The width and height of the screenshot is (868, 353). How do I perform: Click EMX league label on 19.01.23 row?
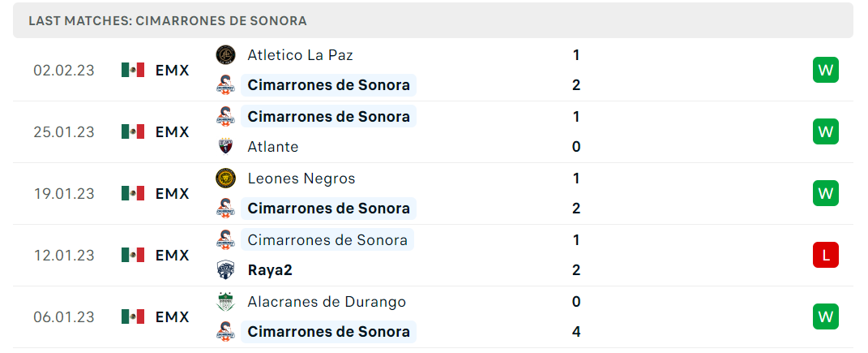tap(172, 194)
